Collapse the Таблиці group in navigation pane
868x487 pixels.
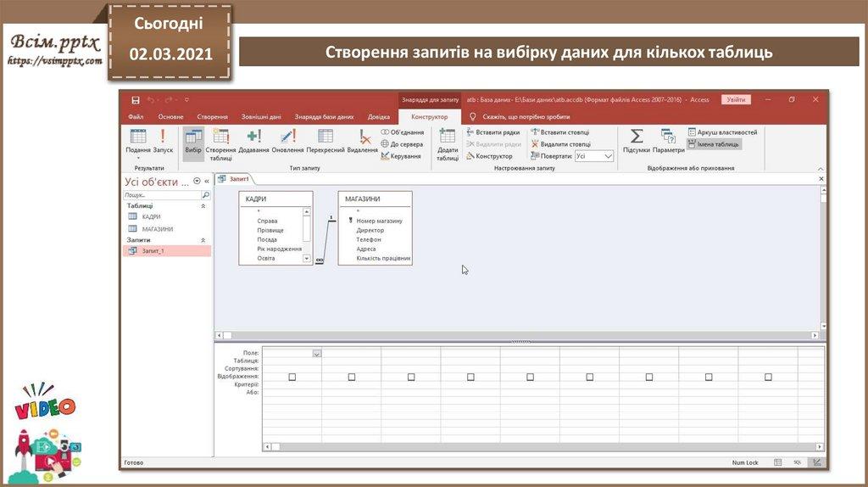pyautogui.click(x=203, y=206)
